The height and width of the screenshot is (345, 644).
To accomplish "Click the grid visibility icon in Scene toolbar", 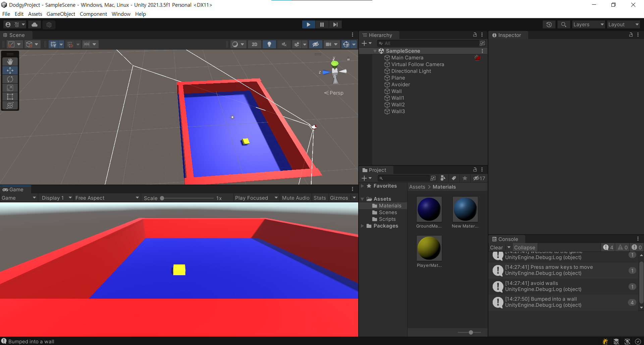I will [x=53, y=44].
